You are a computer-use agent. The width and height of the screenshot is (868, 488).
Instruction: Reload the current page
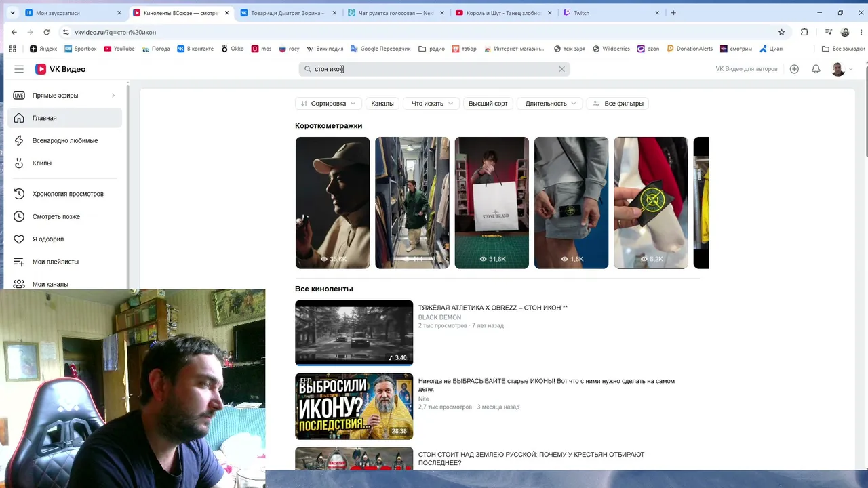[x=46, y=32]
